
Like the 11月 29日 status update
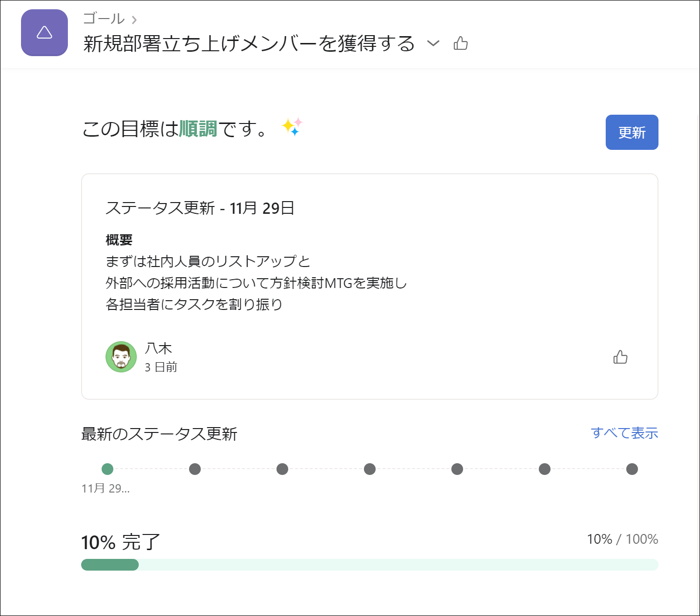tap(620, 357)
